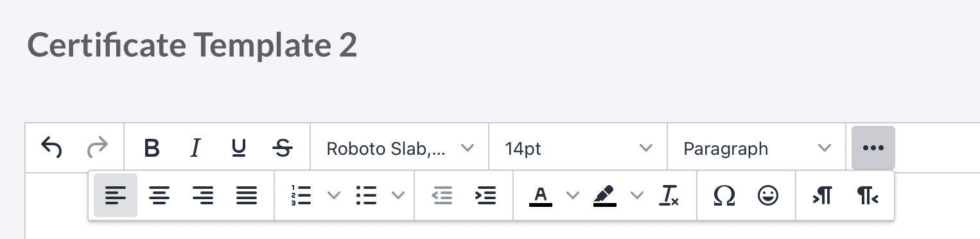
Task: Apply the black text color swatch
Action: [541, 195]
